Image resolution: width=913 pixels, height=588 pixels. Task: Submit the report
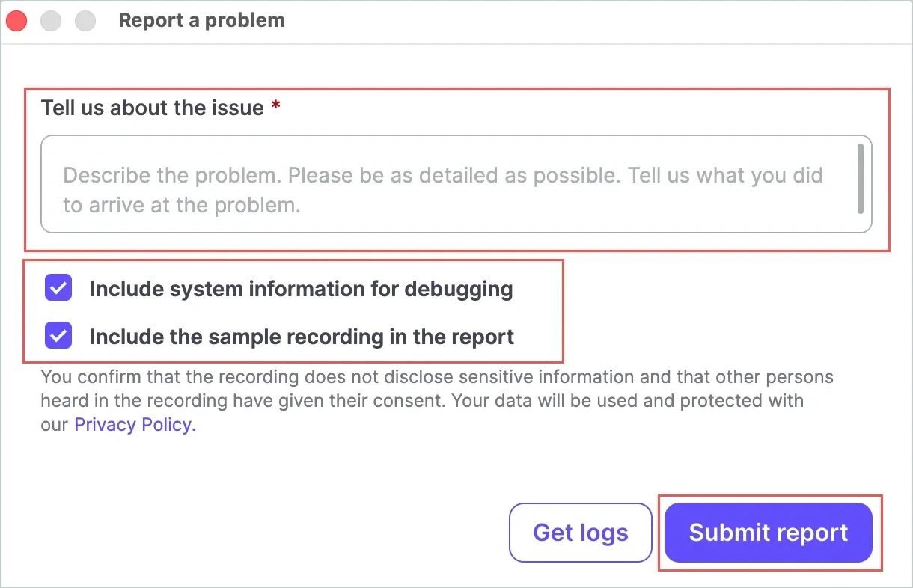[x=769, y=533]
